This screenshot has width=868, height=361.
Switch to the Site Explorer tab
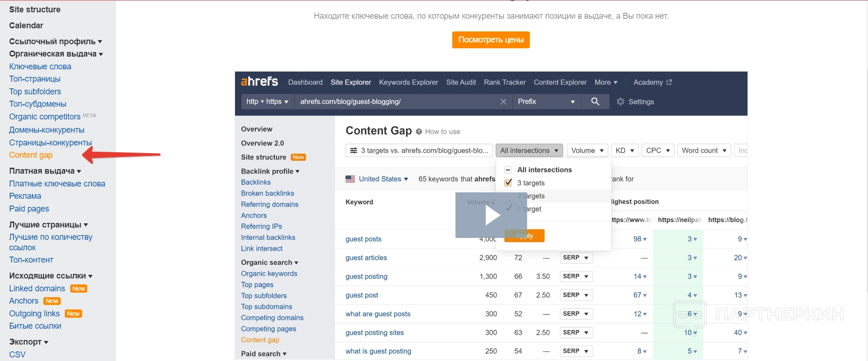coord(350,83)
